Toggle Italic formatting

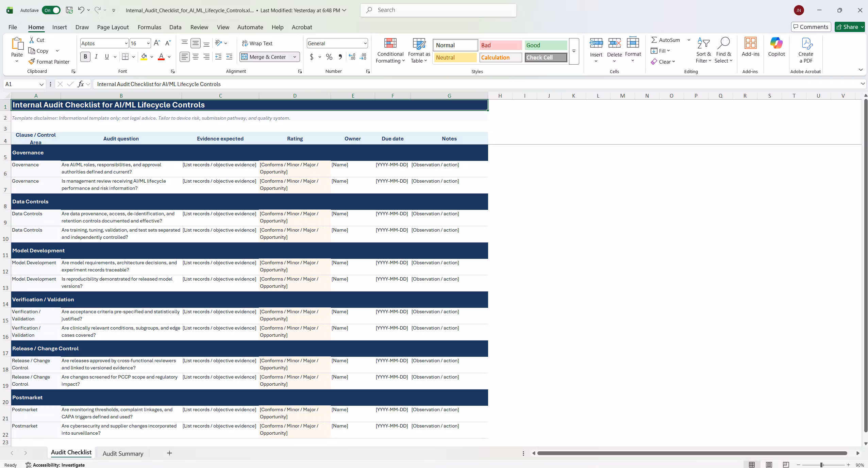coord(96,57)
